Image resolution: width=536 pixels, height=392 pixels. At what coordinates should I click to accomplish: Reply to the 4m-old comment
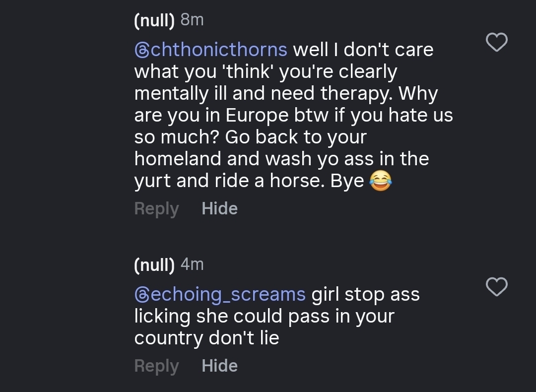[x=156, y=366]
